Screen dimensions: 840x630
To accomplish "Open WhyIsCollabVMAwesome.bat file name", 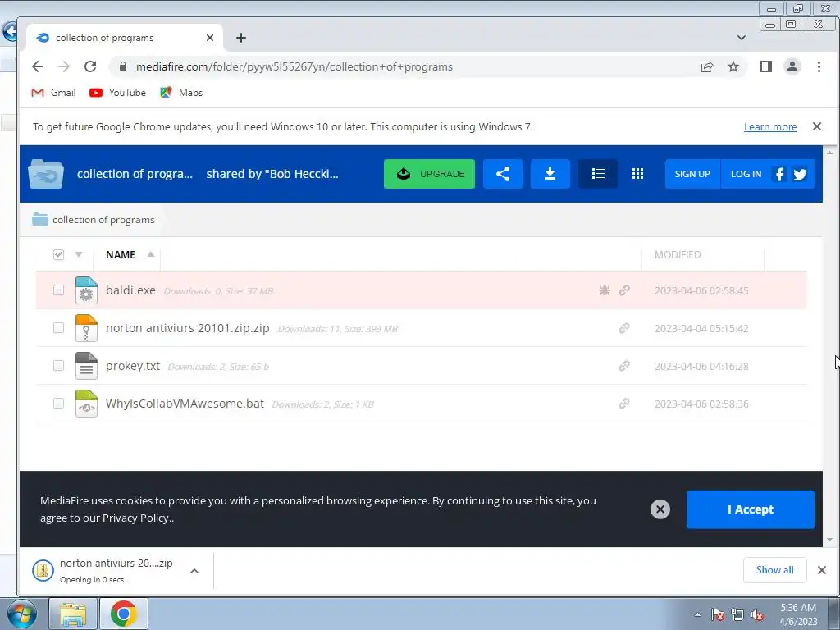I will (185, 404).
